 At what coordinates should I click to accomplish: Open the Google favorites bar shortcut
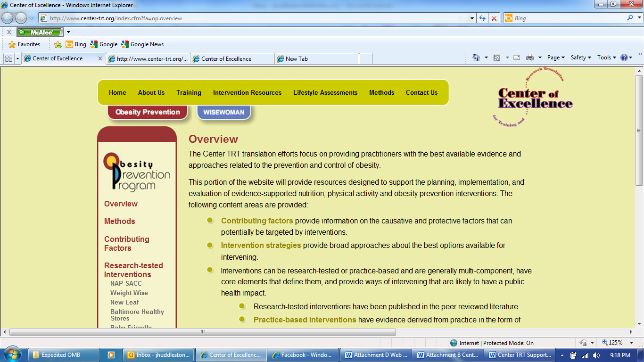click(104, 44)
